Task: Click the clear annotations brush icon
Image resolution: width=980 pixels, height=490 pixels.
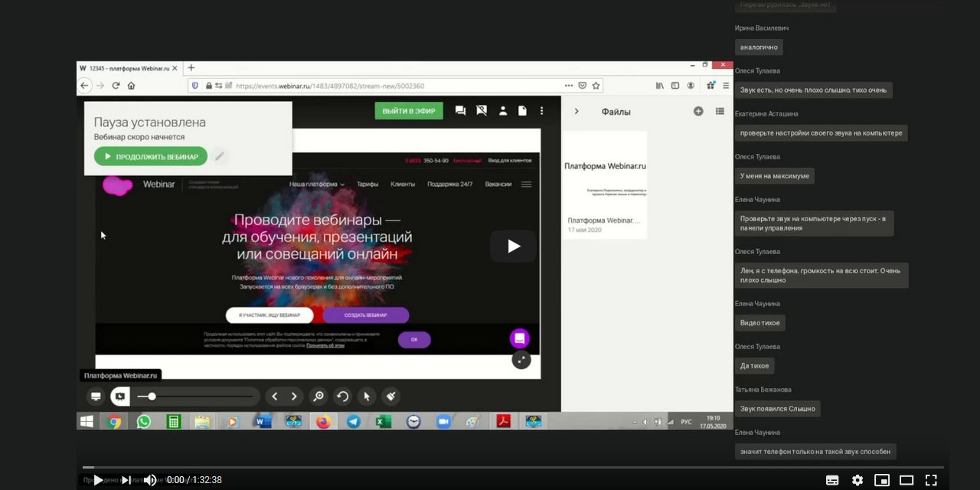Action: pyautogui.click(x=390, y=396)
